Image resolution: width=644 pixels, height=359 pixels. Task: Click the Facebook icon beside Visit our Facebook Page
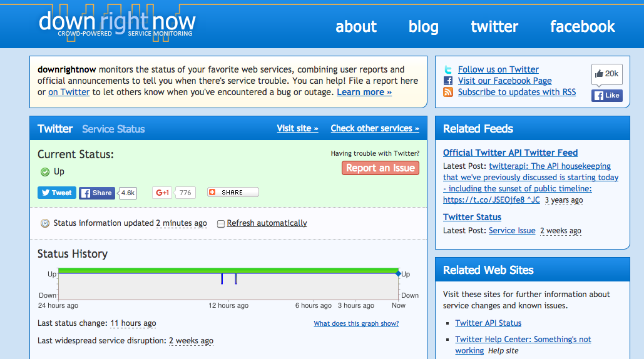pos(448,81)
